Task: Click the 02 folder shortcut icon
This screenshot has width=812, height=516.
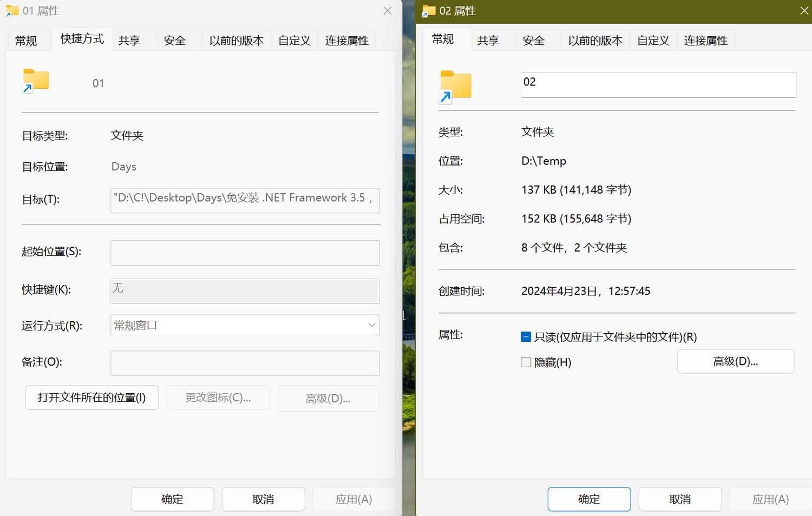Action: tap(455, 86)
